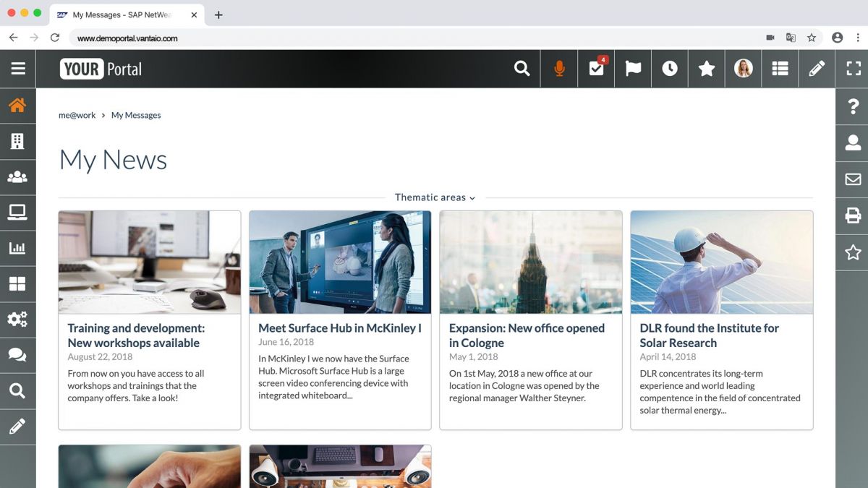Bookmark page with browser star icon
Image resolution: width=868 pixels, height=488 pixels.
(x=812, y=38)
